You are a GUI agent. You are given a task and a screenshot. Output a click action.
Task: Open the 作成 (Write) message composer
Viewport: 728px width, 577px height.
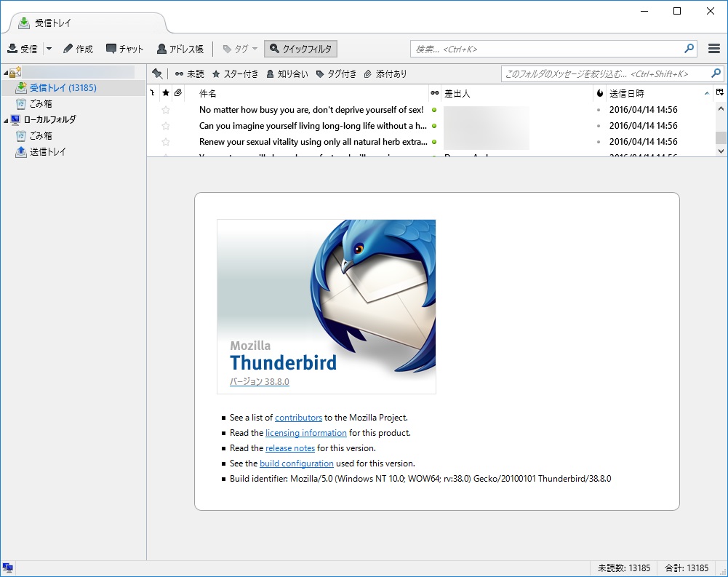click(x=78, y=49)
